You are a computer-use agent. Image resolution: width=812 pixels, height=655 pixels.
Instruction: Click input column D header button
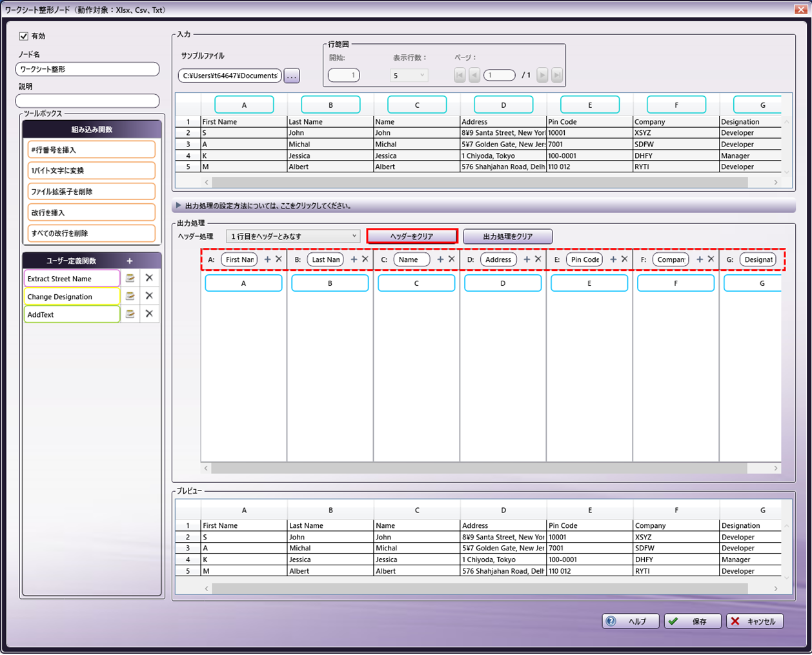pos(503,105)
